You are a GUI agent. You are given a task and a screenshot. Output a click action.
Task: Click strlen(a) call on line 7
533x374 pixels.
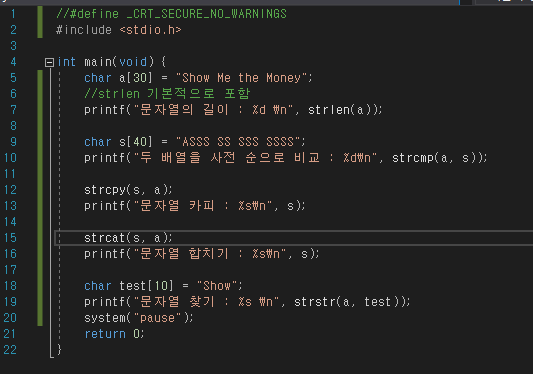[x=342, y=110]
